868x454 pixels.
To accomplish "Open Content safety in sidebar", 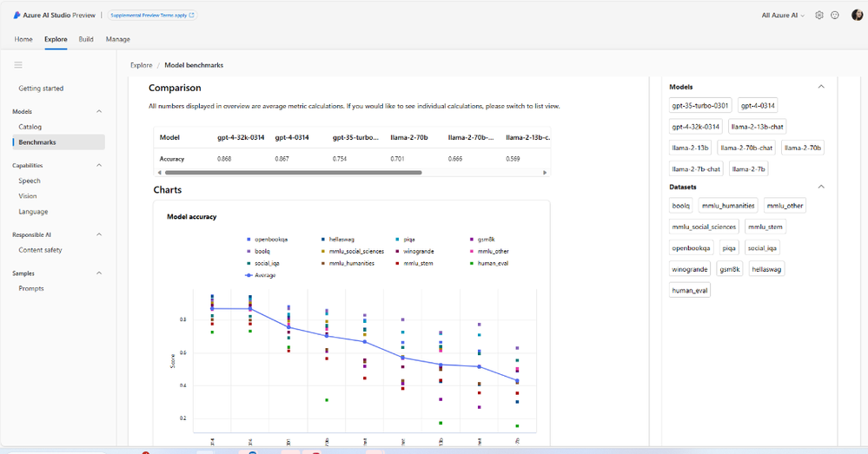I will coord(41,250).
